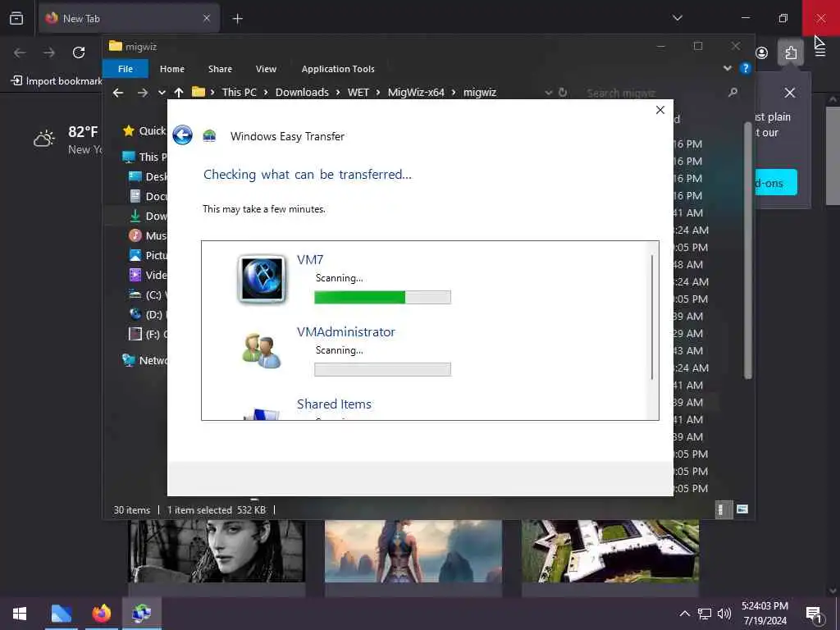This screenshot has width=840, height=630.
Task: Switch Explorer to large icons view
Action: tap(742, 509)
